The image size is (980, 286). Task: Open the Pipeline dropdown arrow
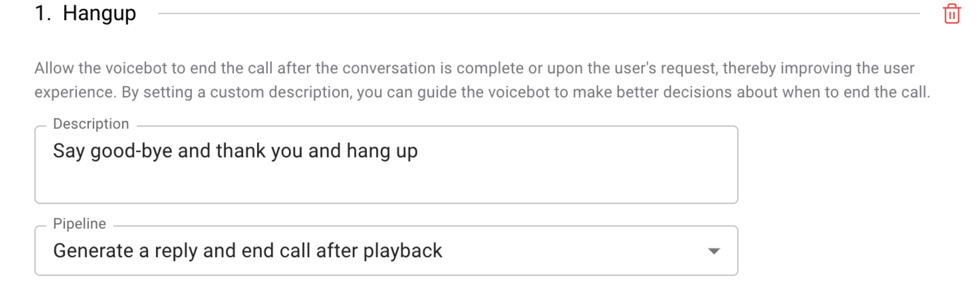714,251
